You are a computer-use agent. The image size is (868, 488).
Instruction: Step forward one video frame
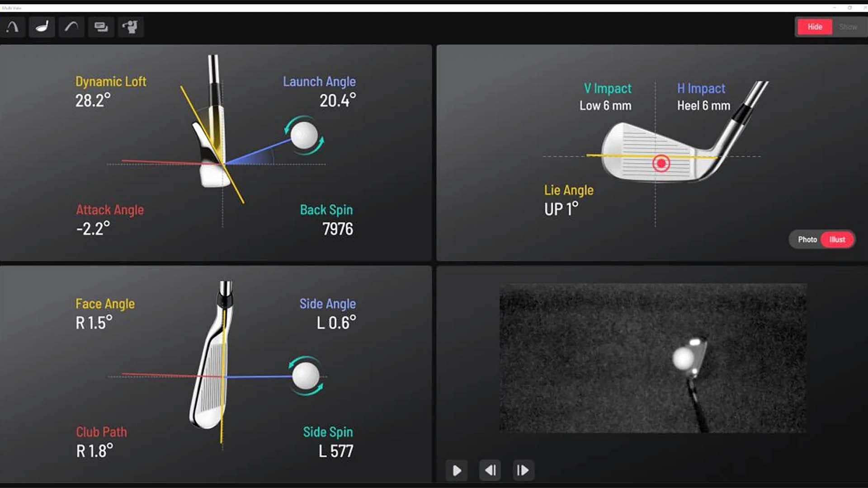pos(523,470)
